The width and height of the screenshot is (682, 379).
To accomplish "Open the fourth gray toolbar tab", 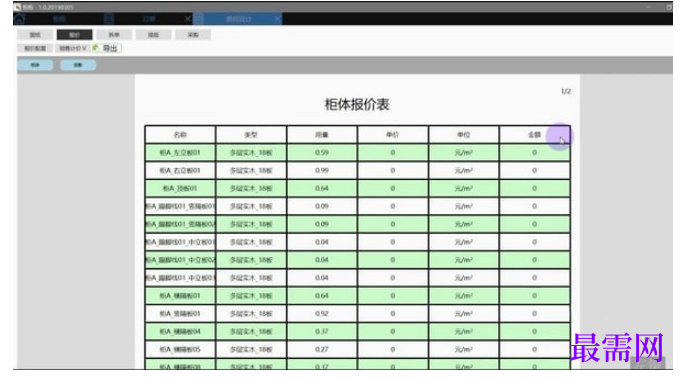I will pos(154,35).
